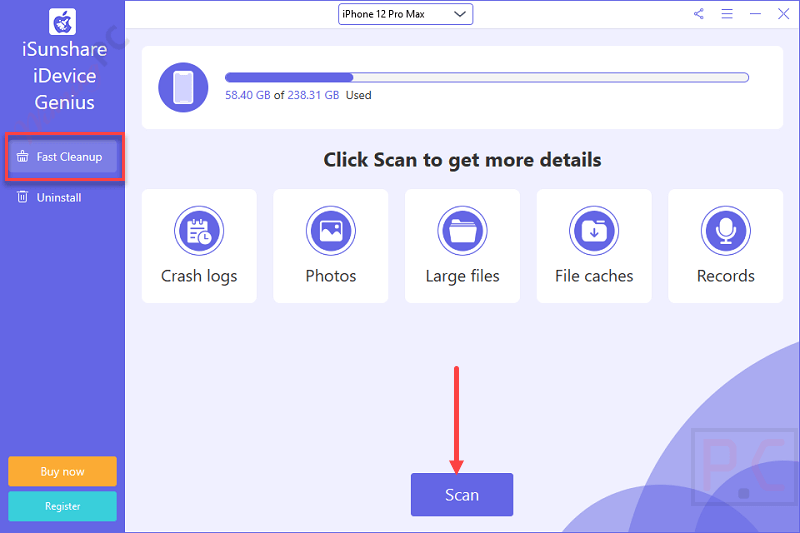Click the Uninstall trash can icon
800x533 pixels.
tap(22, 197)
